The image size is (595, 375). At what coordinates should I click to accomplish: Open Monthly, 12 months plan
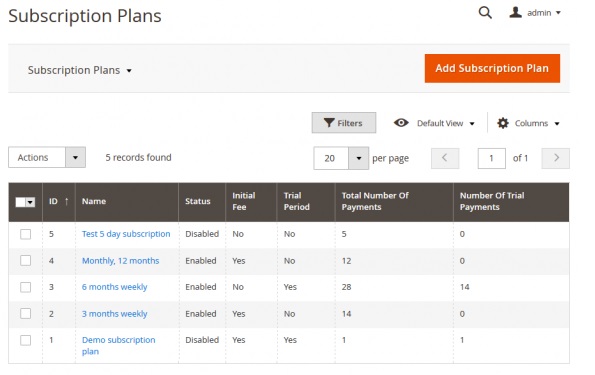pyautogui.click(x=120, y=261)
